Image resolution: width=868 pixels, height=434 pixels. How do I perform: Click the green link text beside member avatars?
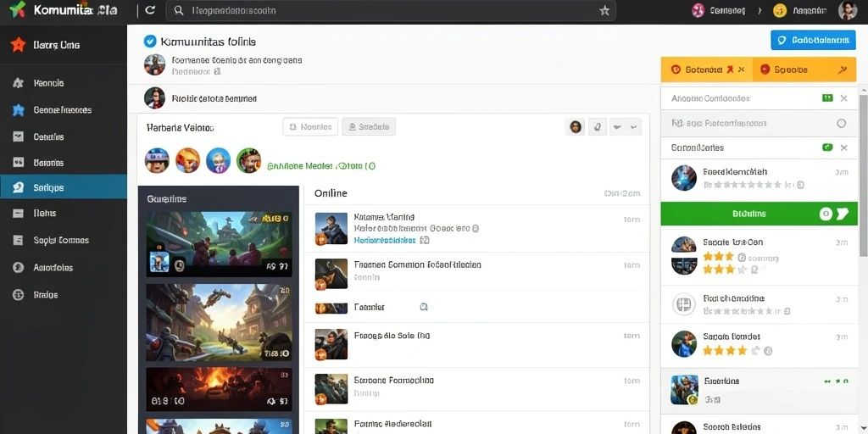(321, 165)
